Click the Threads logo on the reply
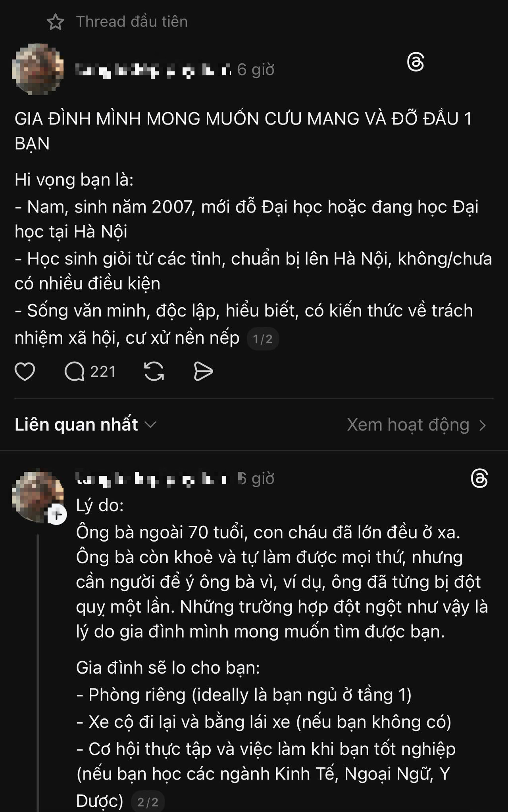 coord(479,478)
